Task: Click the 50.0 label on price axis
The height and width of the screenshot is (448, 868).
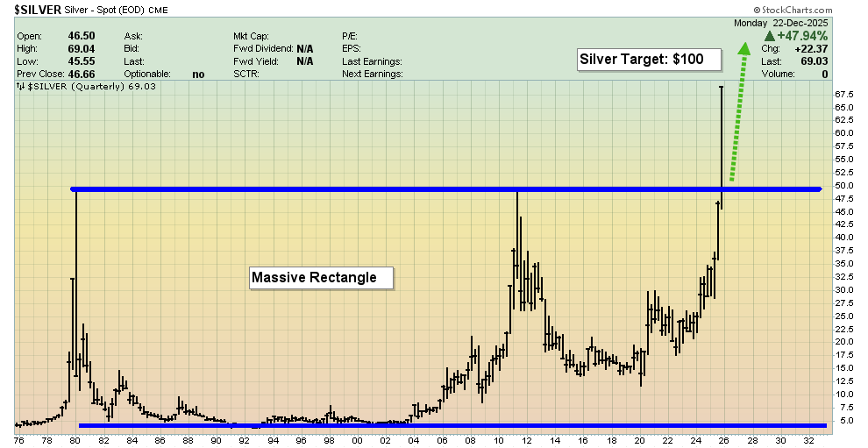Action: click(843, 186)
